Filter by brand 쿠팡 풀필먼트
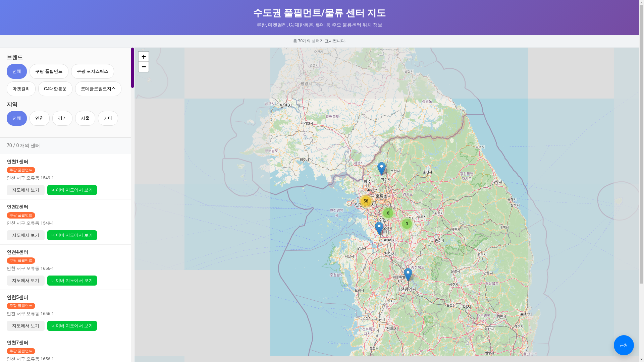 tap(49, 71)
